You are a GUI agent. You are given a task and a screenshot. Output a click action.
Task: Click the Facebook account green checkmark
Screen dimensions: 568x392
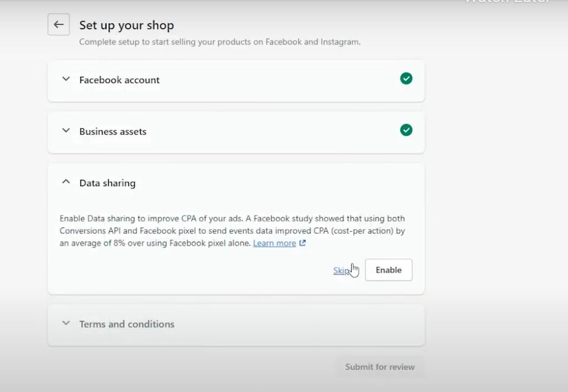406,79
